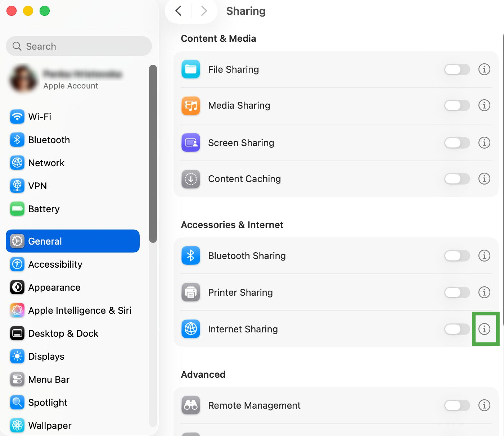Open Printer Sharing info details
This screenshot has width=504, height=436.
coord(484,292)
